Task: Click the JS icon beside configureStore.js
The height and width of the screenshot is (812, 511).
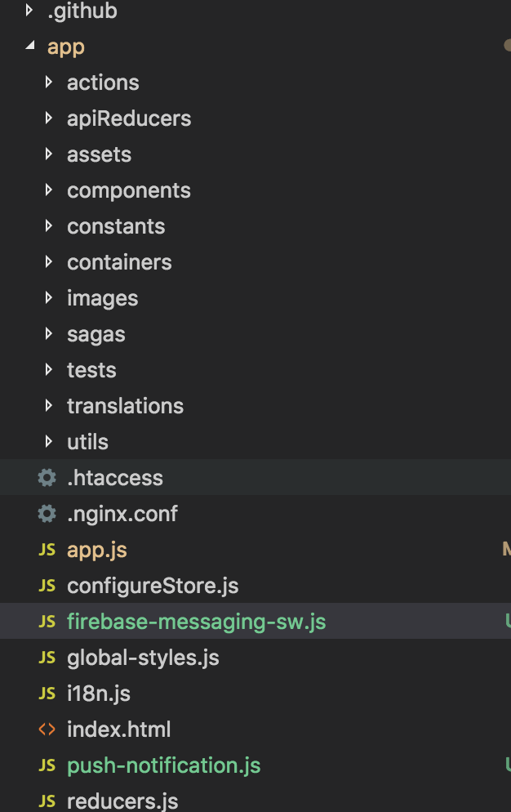Action: tap(47, 586)
